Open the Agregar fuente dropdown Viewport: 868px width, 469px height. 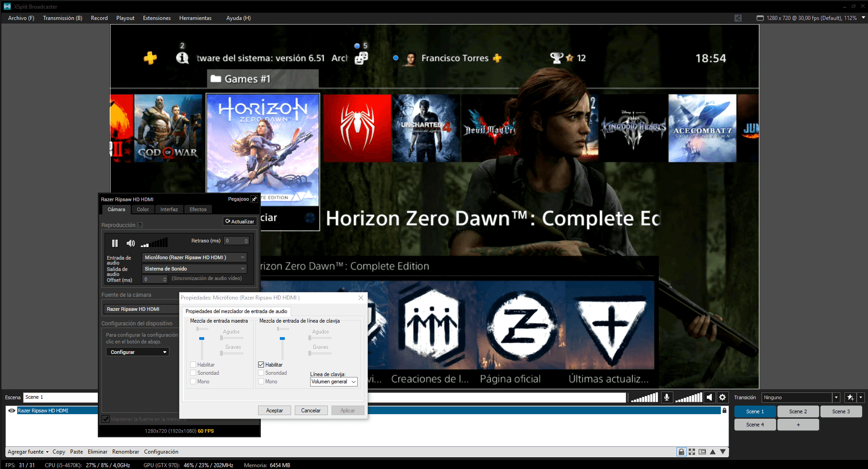[x=28, y=452]
